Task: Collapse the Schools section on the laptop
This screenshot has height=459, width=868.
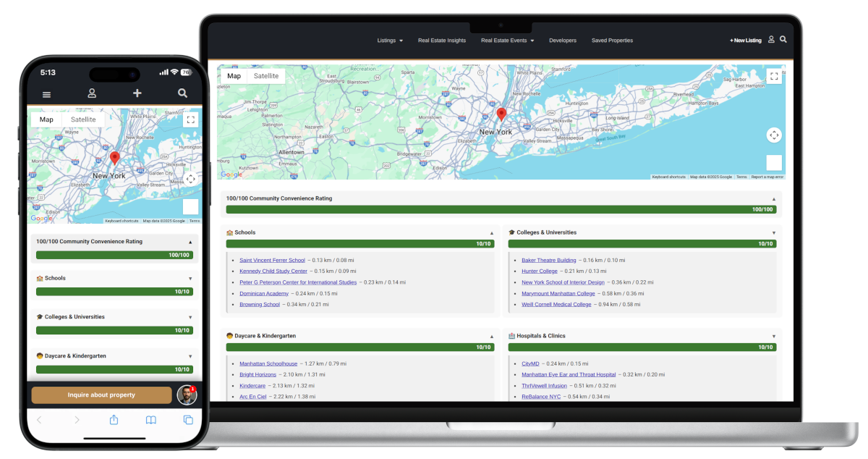Action: (491, 233)
